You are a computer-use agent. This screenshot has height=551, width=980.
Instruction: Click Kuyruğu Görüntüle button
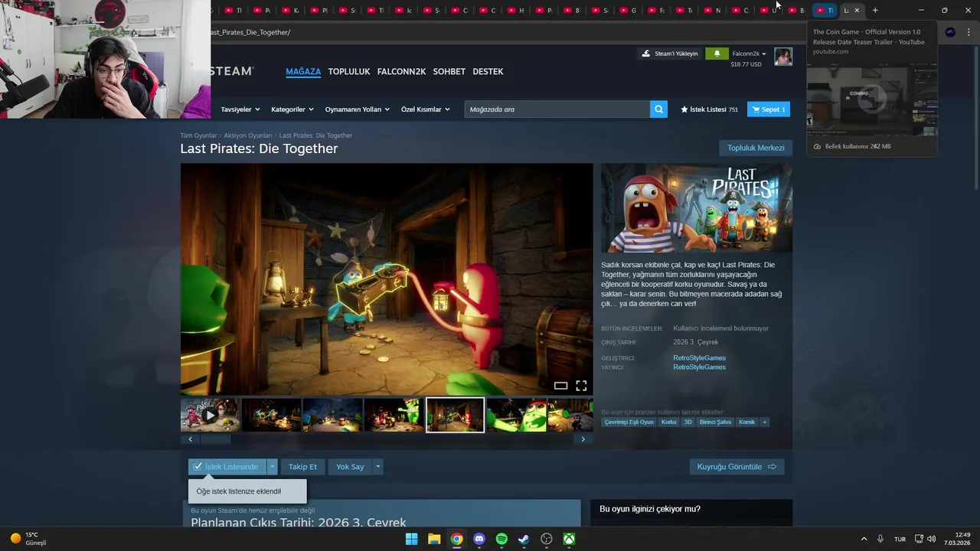click(737, 467)
